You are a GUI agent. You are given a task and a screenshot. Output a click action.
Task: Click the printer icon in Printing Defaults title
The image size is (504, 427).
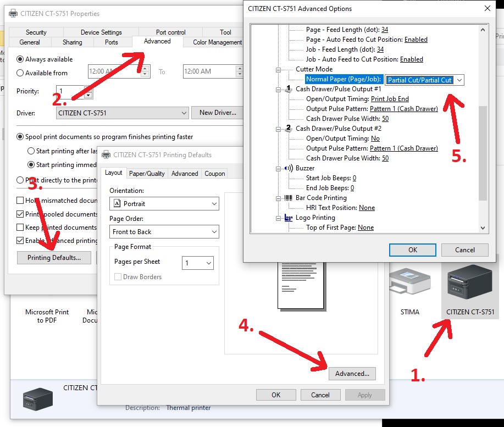tap(106, 155)
